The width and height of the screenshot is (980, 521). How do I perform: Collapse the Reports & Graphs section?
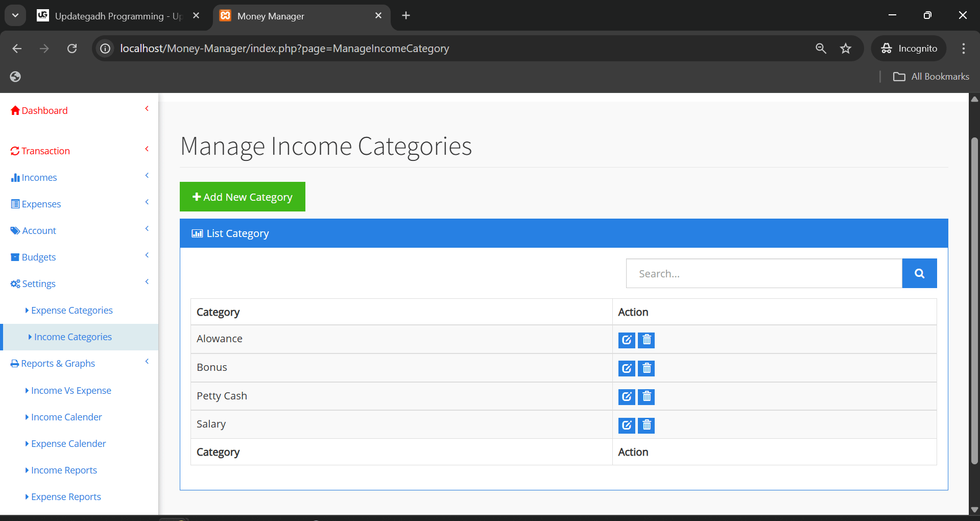pyautogui.click(x=147, y=361)
